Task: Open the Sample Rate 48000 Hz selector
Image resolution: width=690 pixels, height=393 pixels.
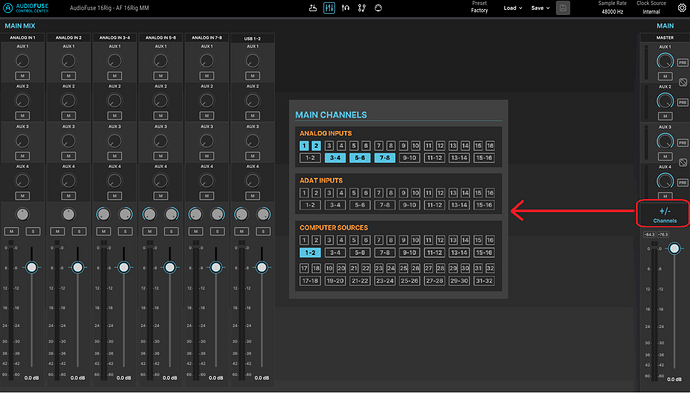Action: [x=612, y=8]
